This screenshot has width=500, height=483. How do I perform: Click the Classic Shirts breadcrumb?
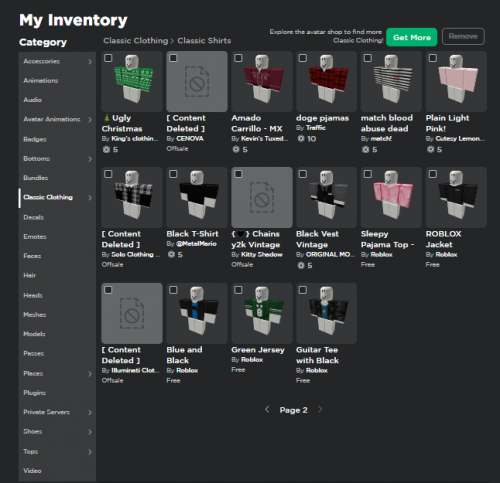click(204, 41)
